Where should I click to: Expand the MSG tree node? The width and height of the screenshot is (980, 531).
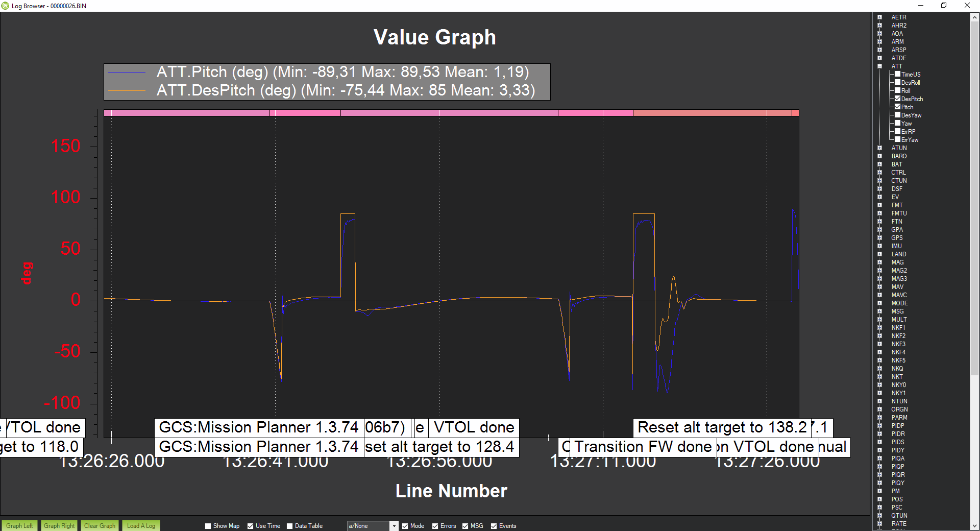[879, 311]
